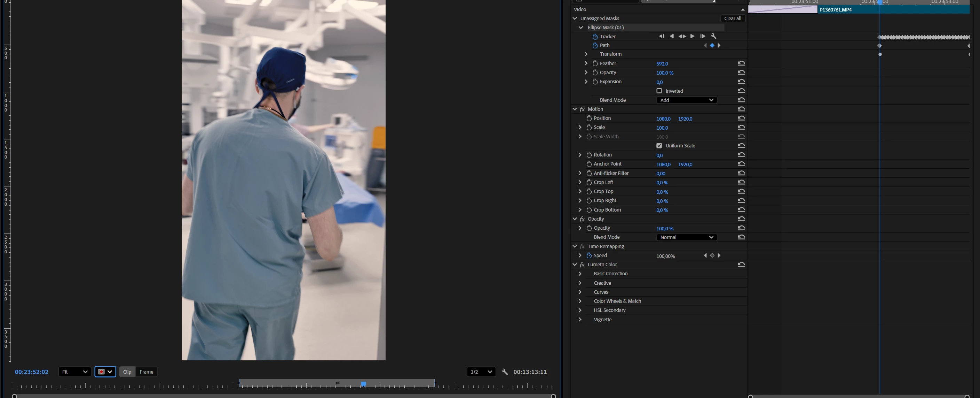
Task: Switch to the Frame tab
Action: point(147,372)
